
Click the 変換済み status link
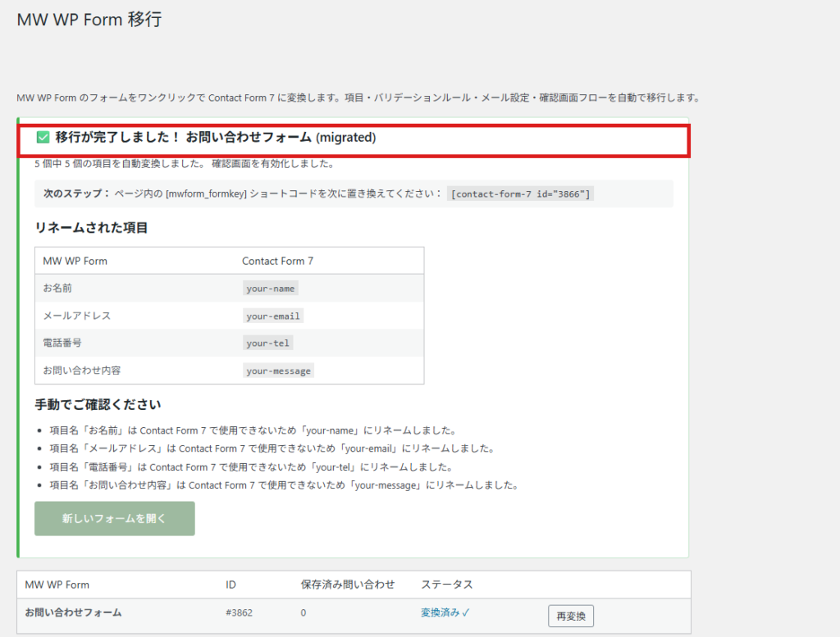[x=445, y=612]
